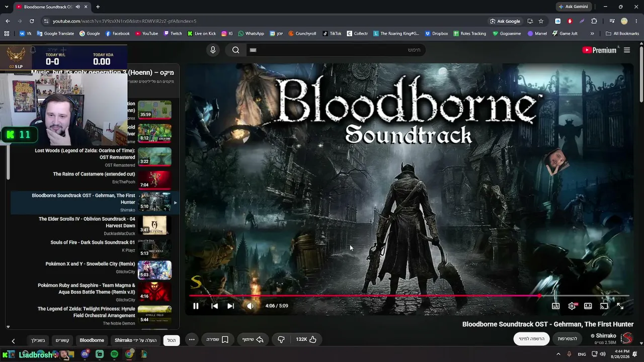Go back in the browser
This screenshot has width=644, height=362.
click(8, 21)
